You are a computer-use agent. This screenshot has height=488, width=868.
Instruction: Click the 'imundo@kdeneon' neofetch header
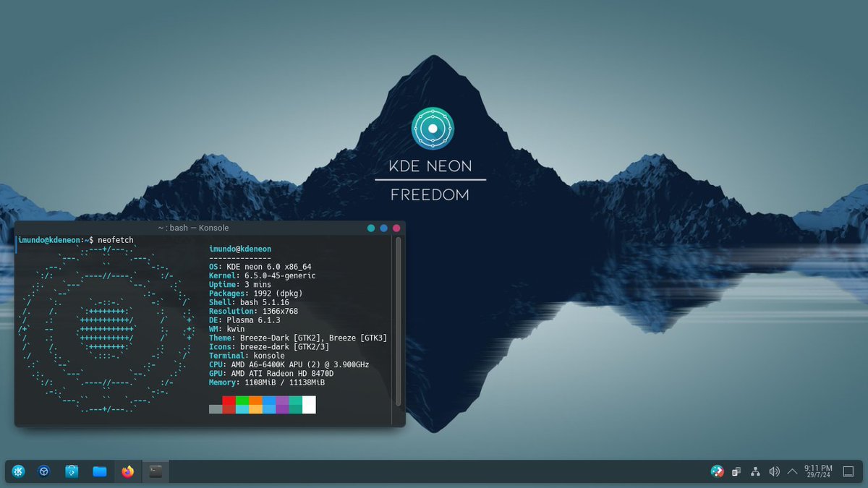240,249
